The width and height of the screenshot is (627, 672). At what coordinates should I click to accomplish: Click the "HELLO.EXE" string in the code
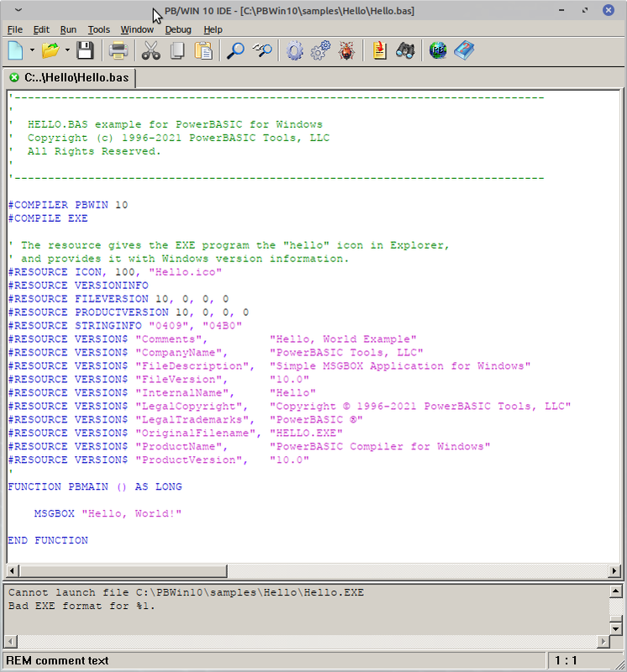pyautogui.click(x=306, y=433)
